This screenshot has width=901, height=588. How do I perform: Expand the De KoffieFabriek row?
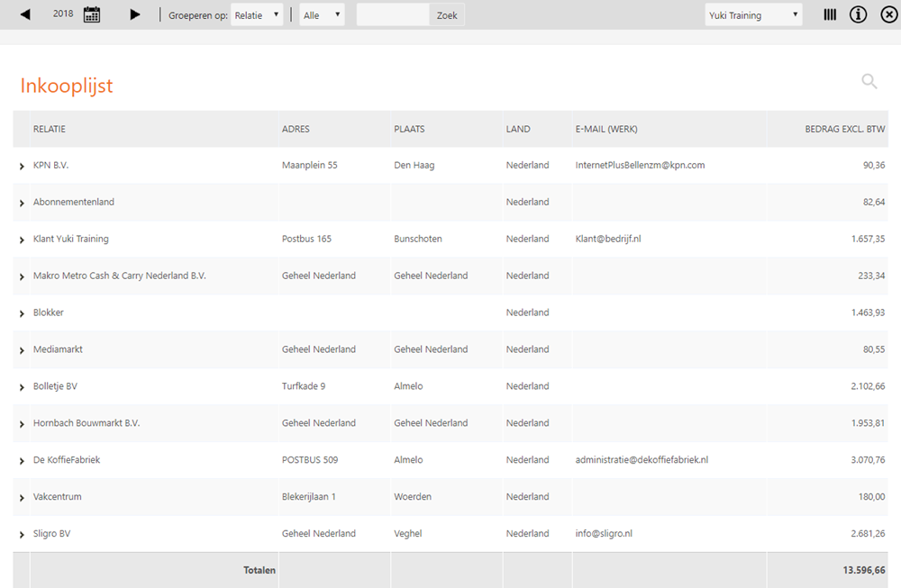click(22, 460)
